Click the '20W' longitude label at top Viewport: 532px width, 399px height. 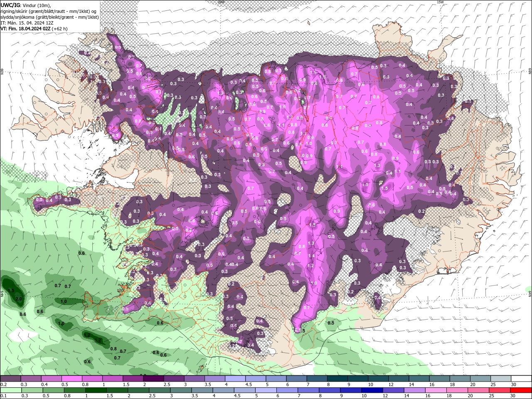[221, 2]
